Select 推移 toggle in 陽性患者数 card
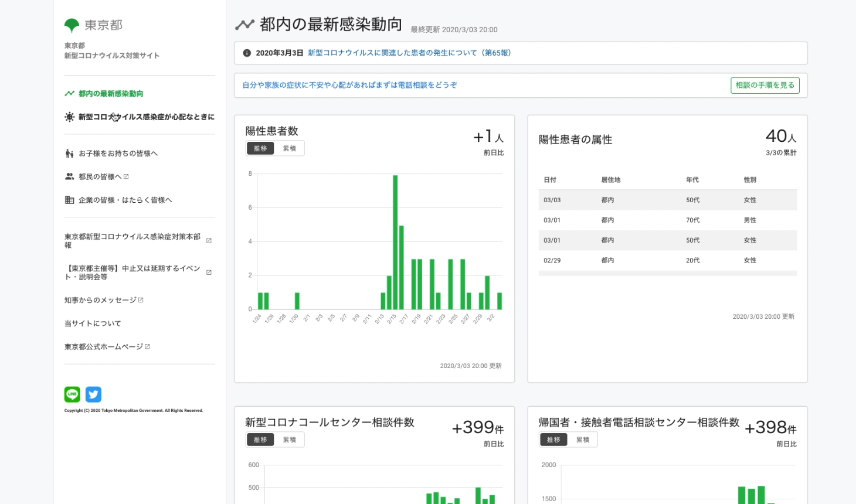The width and height of the screenshot is (856, 504). tap(260, 148)
